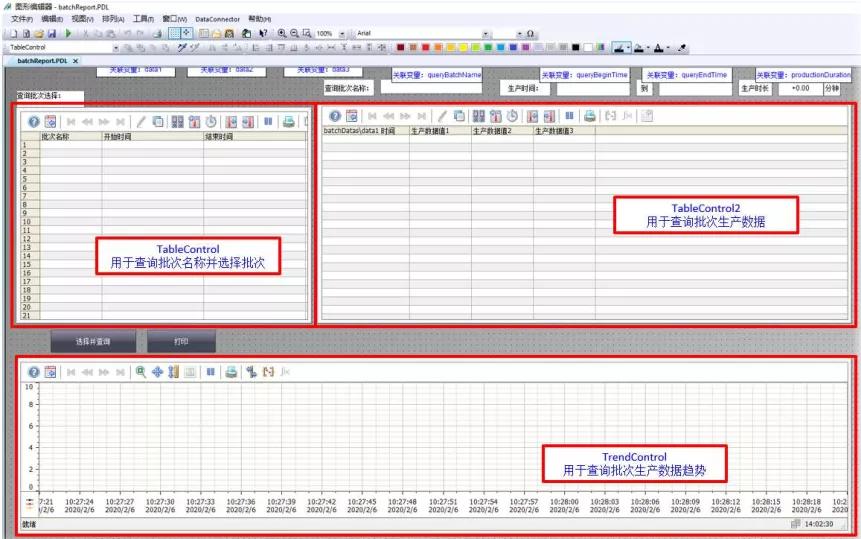Click print icon in TableControl2 toolbar
Image resolution: width=861 pixels, height=539 pixels.
590,116
